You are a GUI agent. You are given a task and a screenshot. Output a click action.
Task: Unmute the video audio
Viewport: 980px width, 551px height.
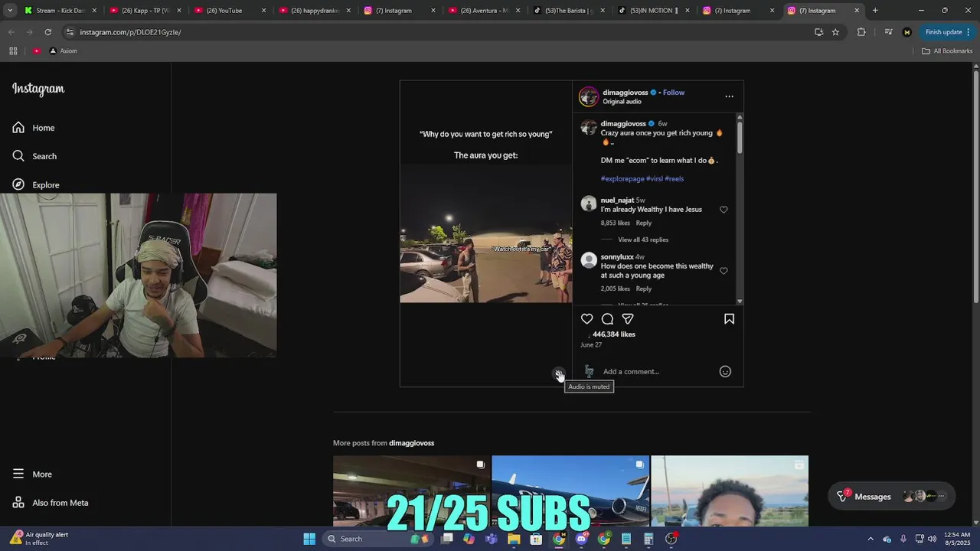click(558, 373)
